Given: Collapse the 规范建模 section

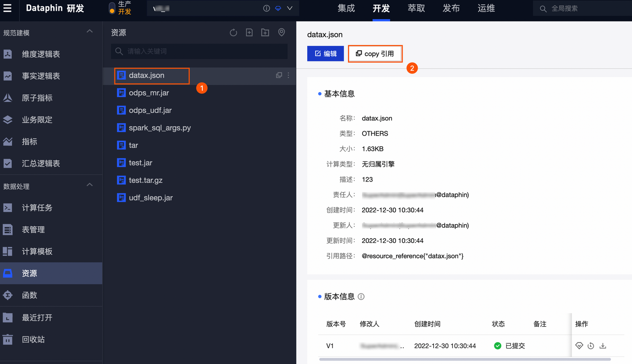Looking at the screenshot, I should click(89, 32).
